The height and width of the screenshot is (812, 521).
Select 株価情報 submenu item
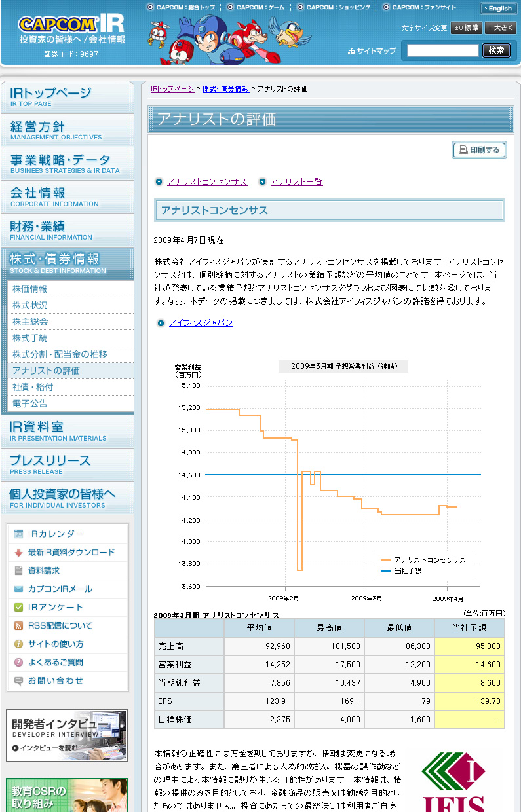[x=71, y=289]
